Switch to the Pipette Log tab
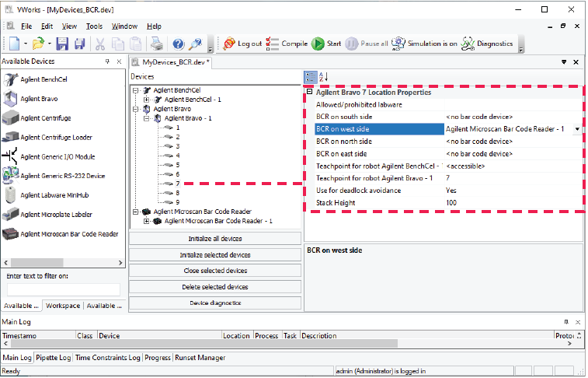This screenshot has height=378, width=588. click(54, 358)
